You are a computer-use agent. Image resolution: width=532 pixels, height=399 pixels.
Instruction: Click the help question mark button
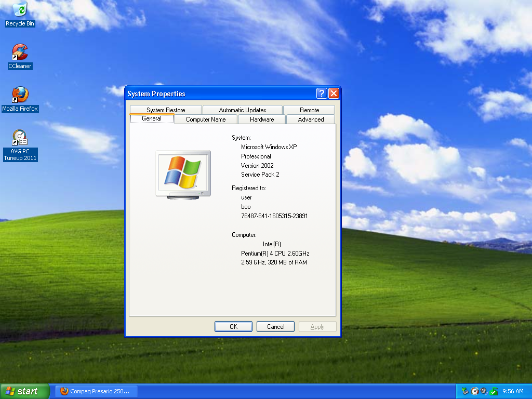321,94
